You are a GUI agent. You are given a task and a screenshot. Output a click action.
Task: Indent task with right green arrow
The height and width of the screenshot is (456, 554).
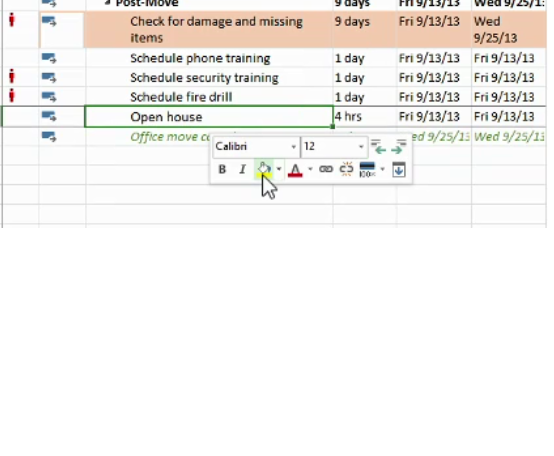point(398,146)
